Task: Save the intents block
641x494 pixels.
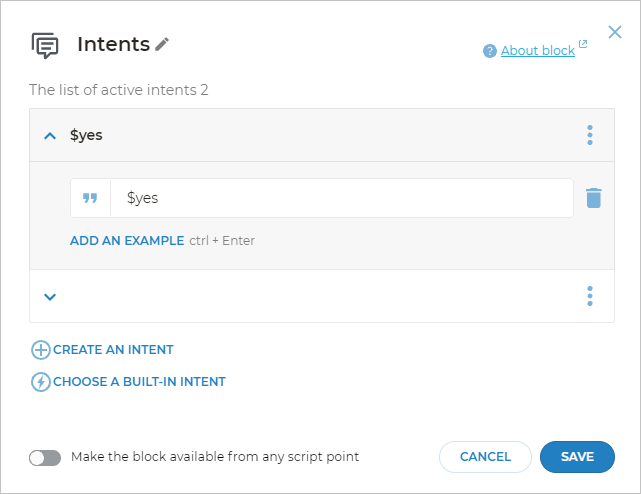Action: pos(577,457)
